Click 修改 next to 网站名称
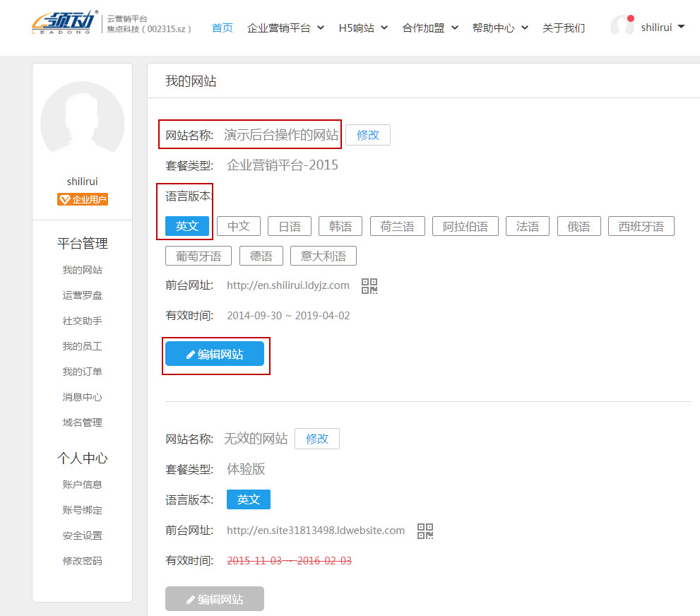Image resolution: width=700 pixels, height=616 pixels. (x=367, y=134)
